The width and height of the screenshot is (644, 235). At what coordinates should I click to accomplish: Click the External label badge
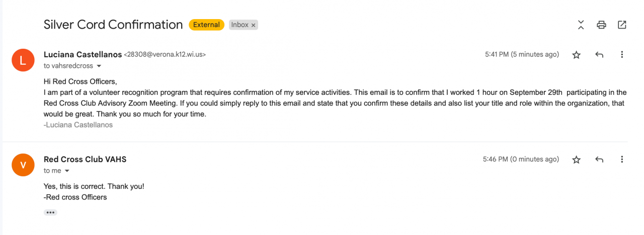coord(206,25)
